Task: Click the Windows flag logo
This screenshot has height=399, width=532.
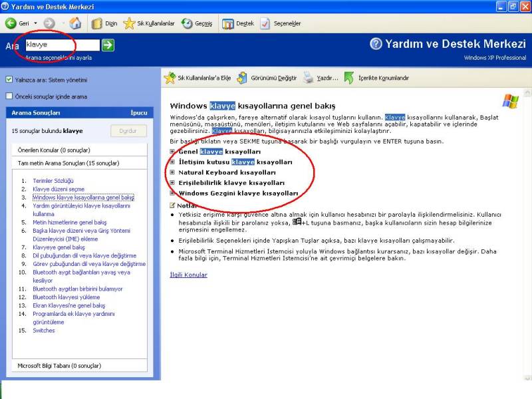Action: [x=511, y=101]
